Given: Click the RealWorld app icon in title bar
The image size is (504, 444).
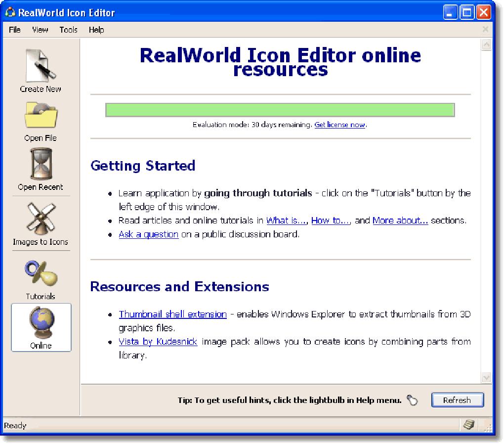Looking at the screenshot, I should [10, 12].
